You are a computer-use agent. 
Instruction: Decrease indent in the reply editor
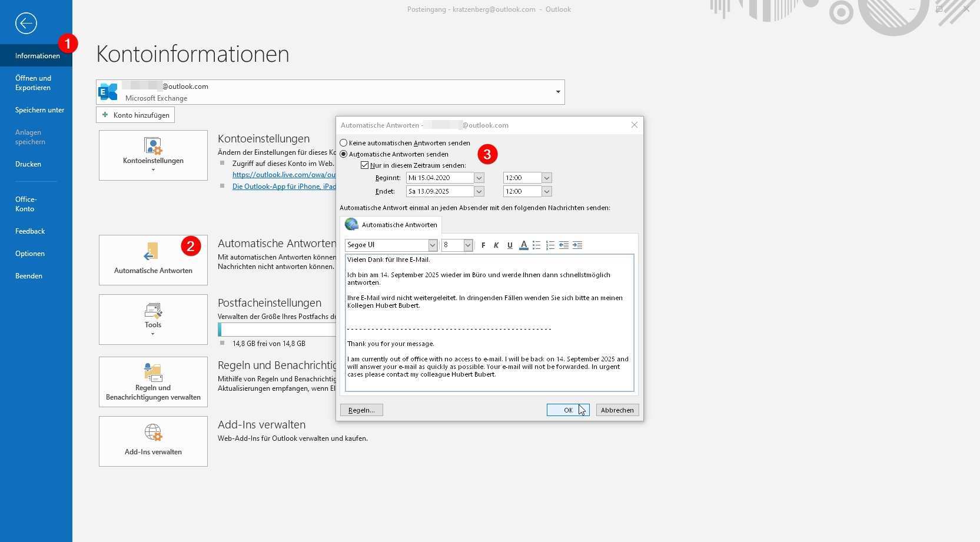(x=563, y=245)
